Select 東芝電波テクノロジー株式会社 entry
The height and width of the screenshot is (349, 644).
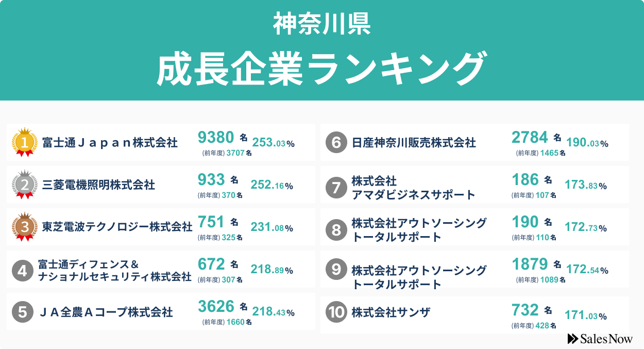[117, 227]
